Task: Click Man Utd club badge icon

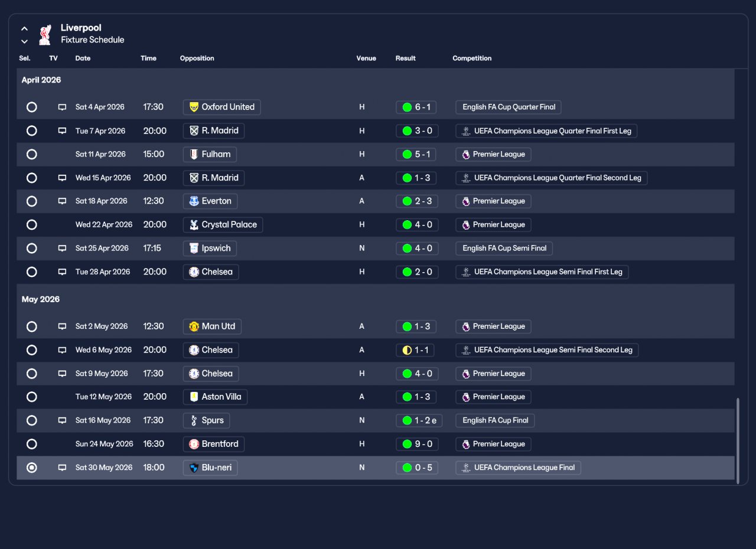Action: point(194,326)
